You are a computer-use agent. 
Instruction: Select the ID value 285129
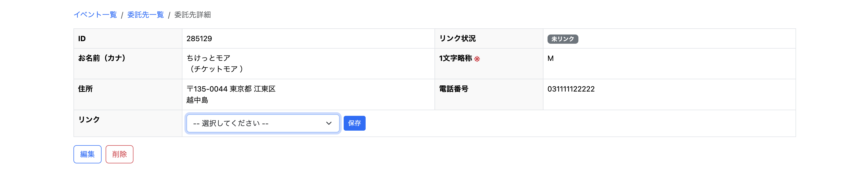coord(199,39)
